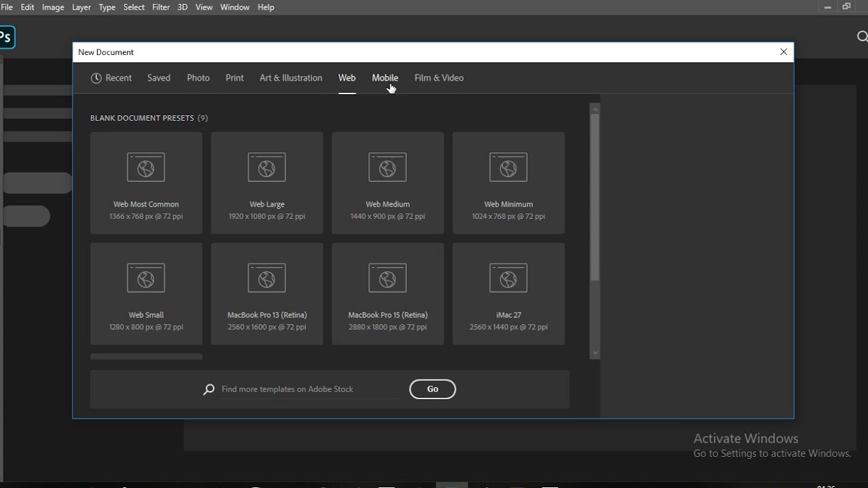Click the 'BLANK DOCUMENT PRESETS (9)' heading
The width and height of the screenshot is (868, 488).
[149, 118]
